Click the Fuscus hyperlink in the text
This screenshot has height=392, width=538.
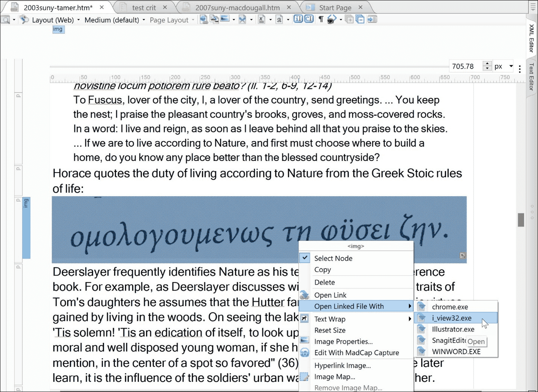(x=104, y=100)
